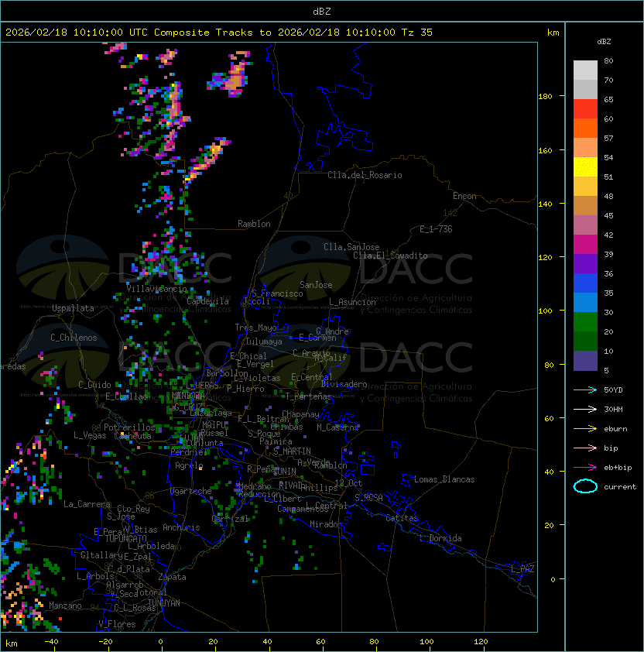Image resolution: width=644 pixels, height=652 pixels.
Task: Click the 'Villavicencio' map label
Action: pyautogui.click(x=156, y=289)
